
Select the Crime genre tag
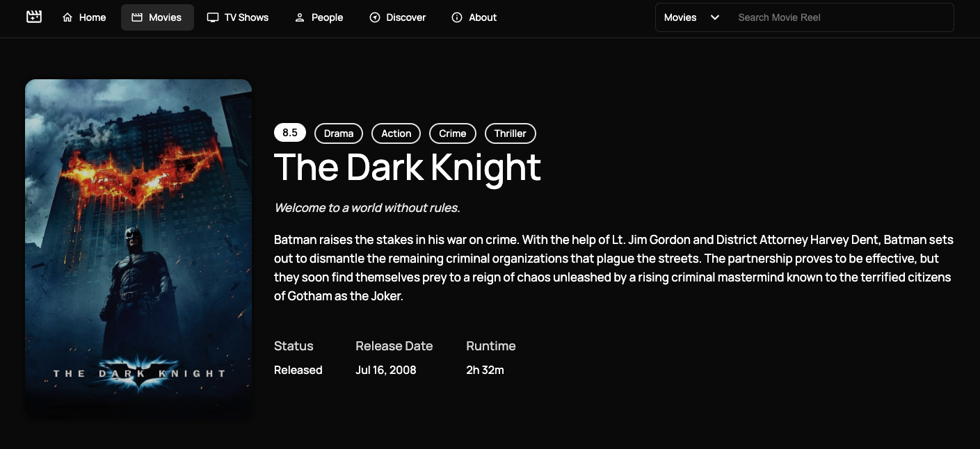click(x=453, y=133)
